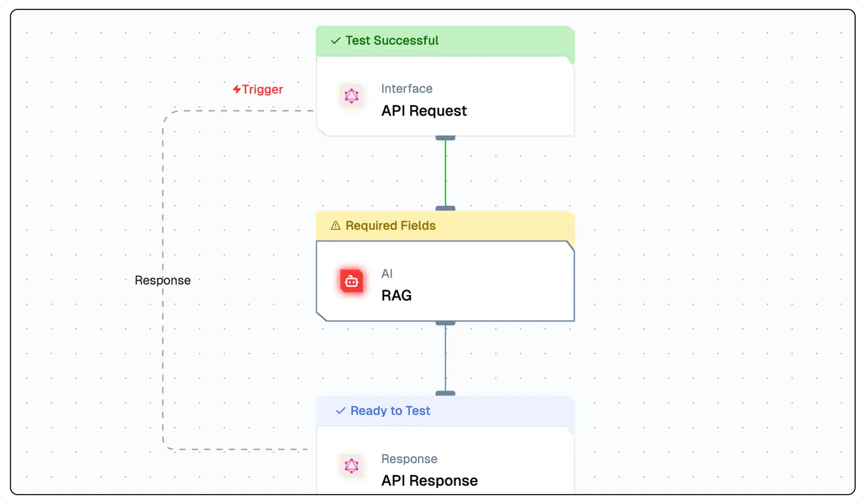This screenshot has width=863, height=504.
Task: Click the output port below API Request node
Action: (x=445, y=138)
